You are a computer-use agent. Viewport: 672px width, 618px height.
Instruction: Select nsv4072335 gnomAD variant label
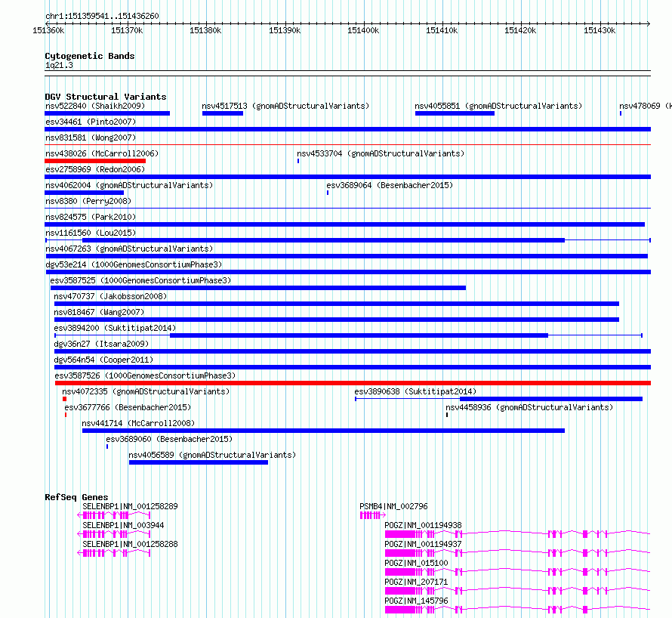tap(146, 391)
